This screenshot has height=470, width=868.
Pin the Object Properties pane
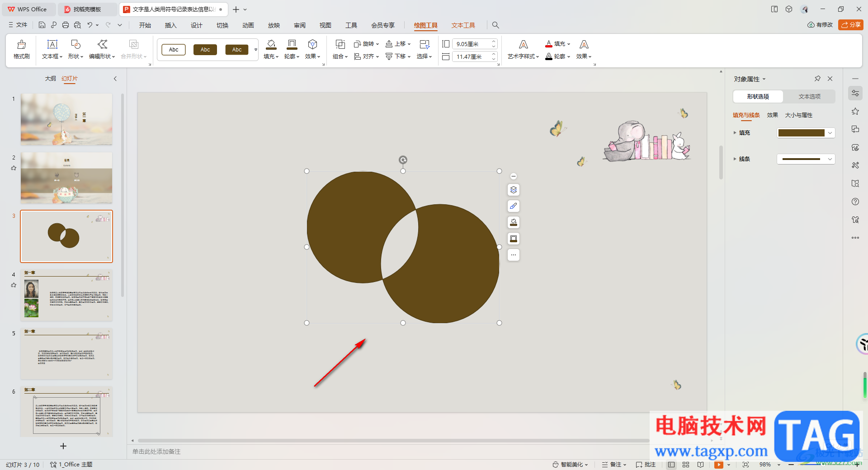coord(817,79)
